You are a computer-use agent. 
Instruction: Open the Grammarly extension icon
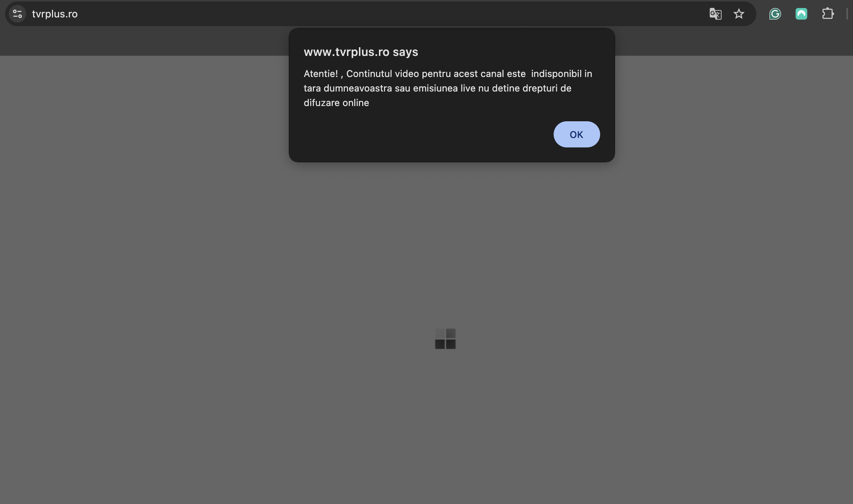(x=775, y=14)
